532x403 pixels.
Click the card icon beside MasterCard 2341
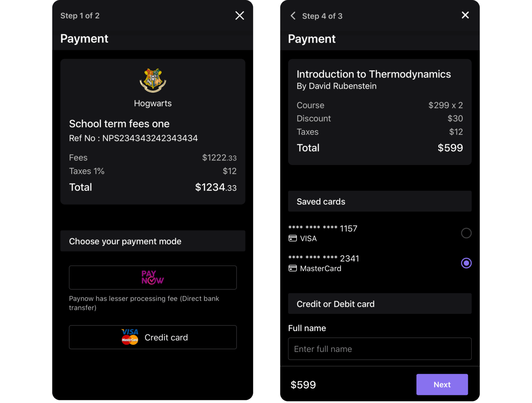click(292, 268)
